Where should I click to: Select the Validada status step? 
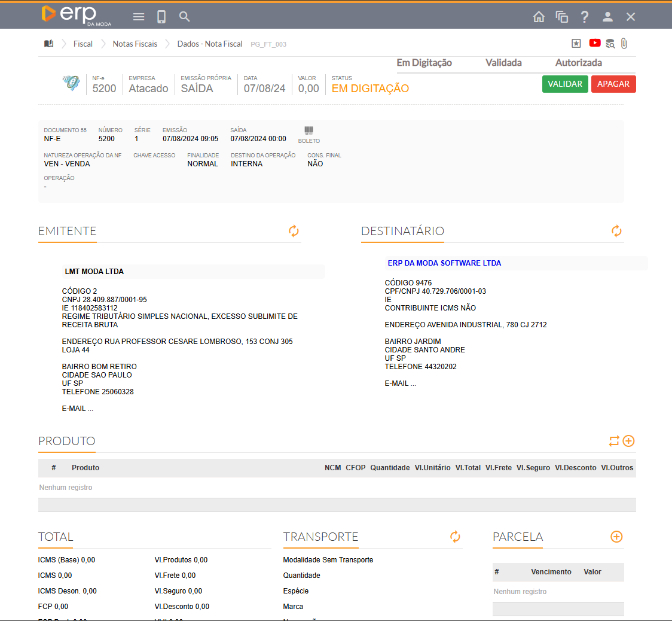503,63
